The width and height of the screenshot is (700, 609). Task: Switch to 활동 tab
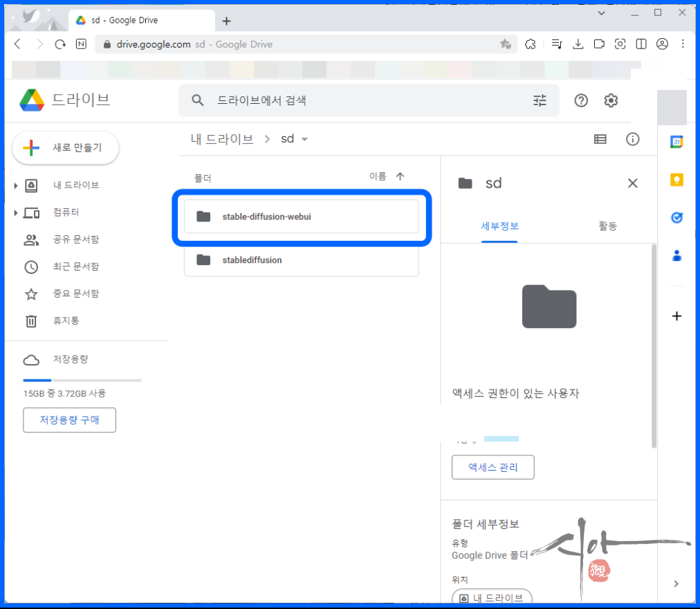(607, 226)
